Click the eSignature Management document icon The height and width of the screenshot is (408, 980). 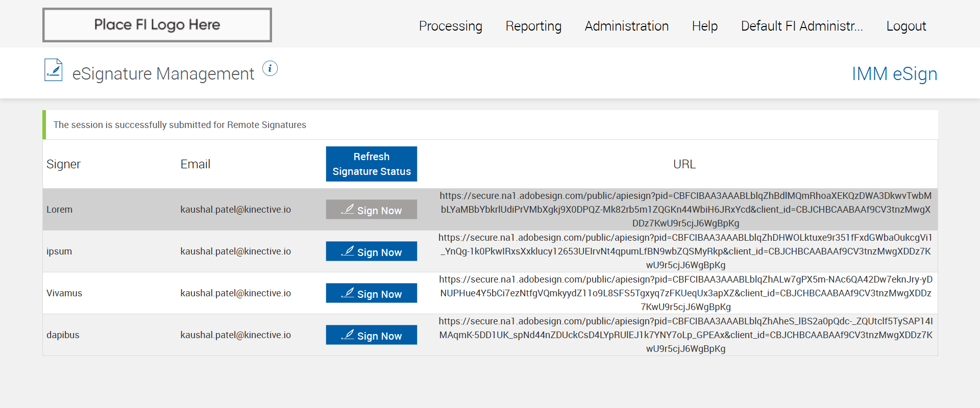53,70
